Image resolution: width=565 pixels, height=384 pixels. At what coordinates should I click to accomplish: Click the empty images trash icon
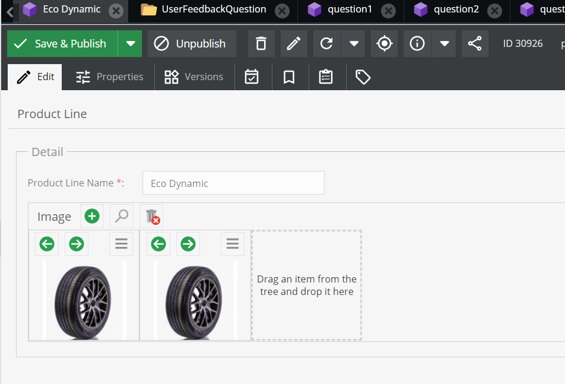pyautogui.click(x=152, y=216)
